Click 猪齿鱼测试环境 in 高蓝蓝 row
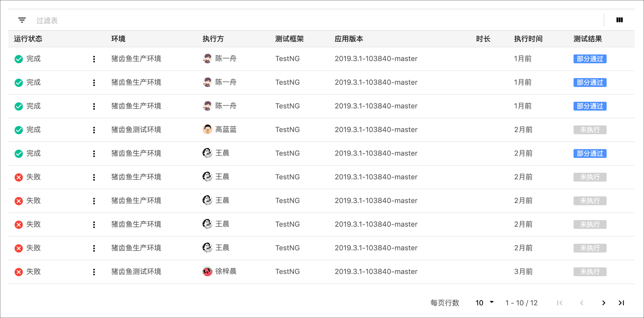This screenshot has width=644, height=318. pos(136,129)
